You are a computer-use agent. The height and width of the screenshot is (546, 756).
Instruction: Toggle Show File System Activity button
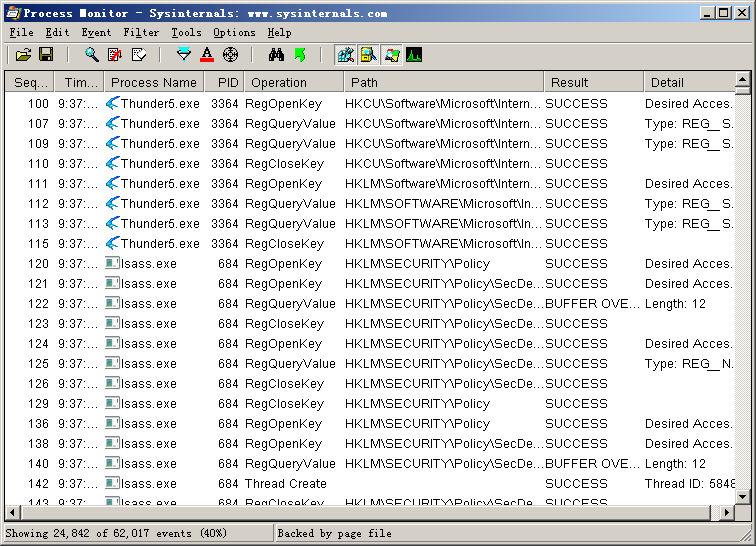368,55
